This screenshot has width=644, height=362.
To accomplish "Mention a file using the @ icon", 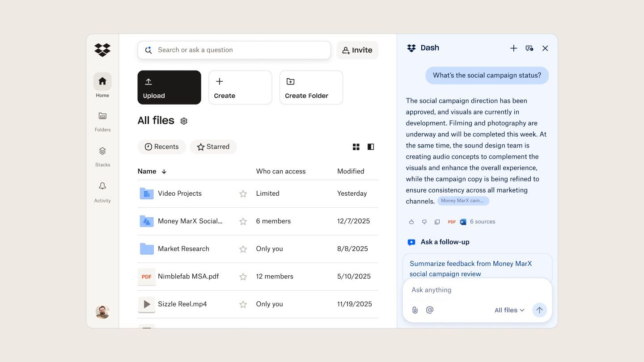I will 429,310.
